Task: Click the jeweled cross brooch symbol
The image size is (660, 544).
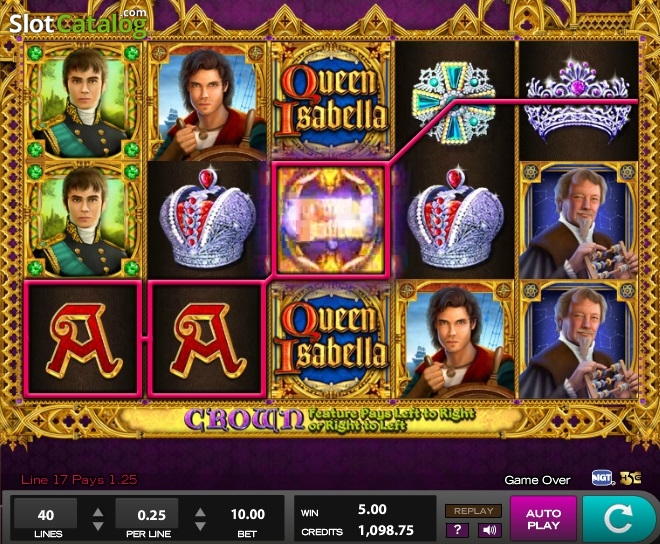Action: (455, 101)
